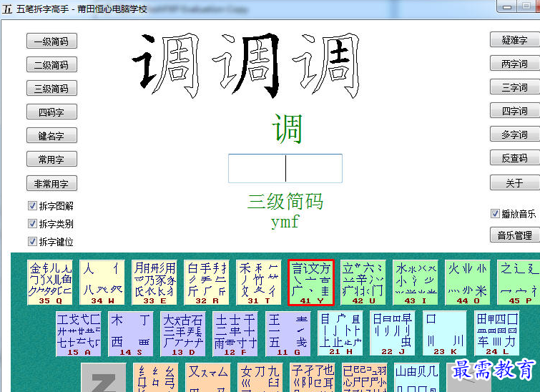Screen dimensions: 540x392
Task: Click the green 调 character display
Action: coord(287,129)
